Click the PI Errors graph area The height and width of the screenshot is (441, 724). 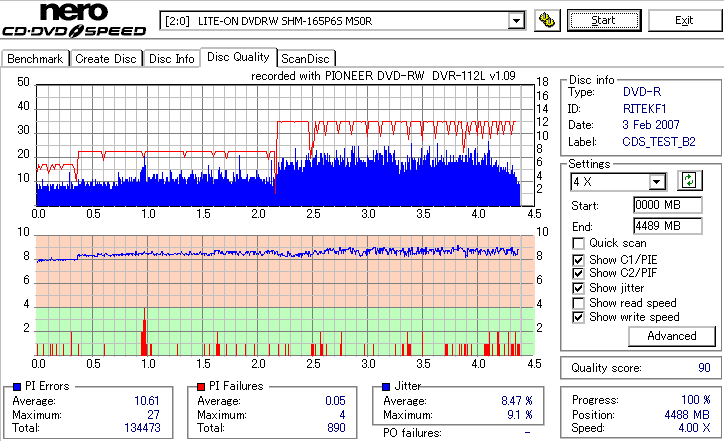pyautogui.click(x=285, y=145)
